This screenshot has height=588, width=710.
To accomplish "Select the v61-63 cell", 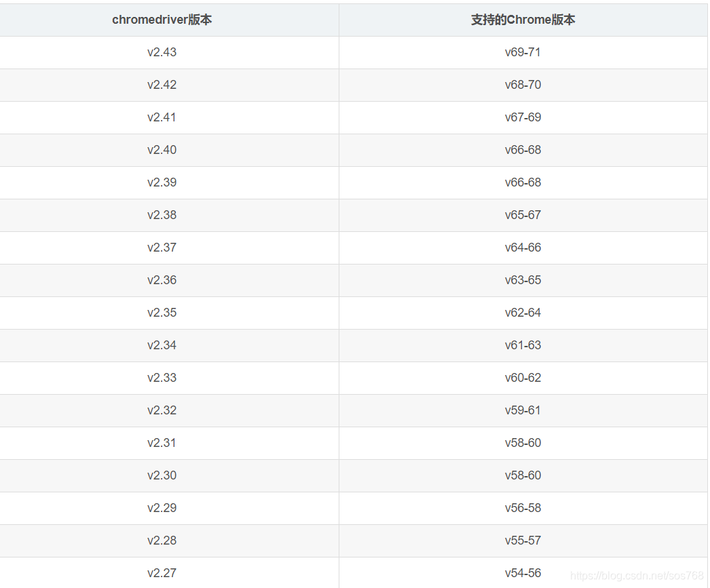I will tap(523, 346).
